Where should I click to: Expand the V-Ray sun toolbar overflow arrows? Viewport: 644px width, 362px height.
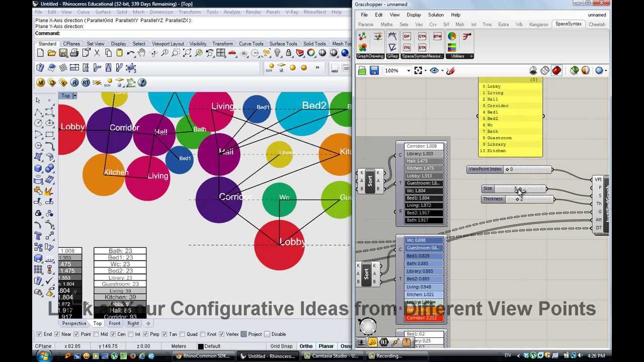(317, 68)
